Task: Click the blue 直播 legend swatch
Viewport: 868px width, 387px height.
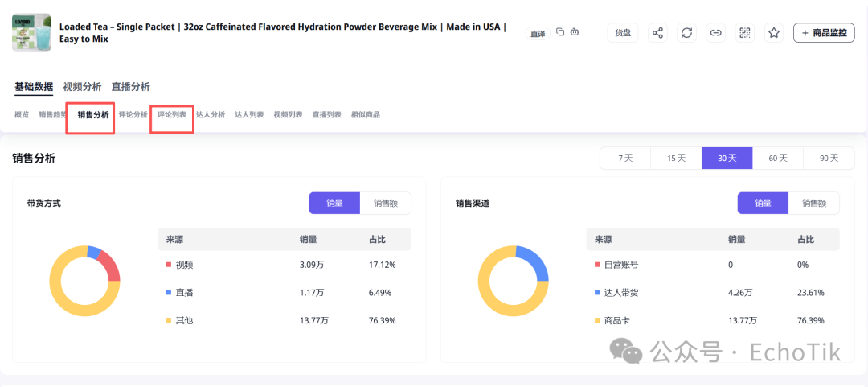Action: click(x=168, y=293)
